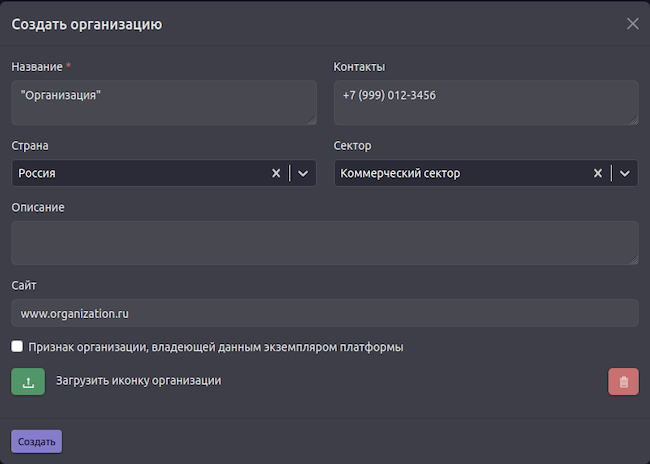Clear the selected sector value
Screen dimensions: 650x464
598,173
